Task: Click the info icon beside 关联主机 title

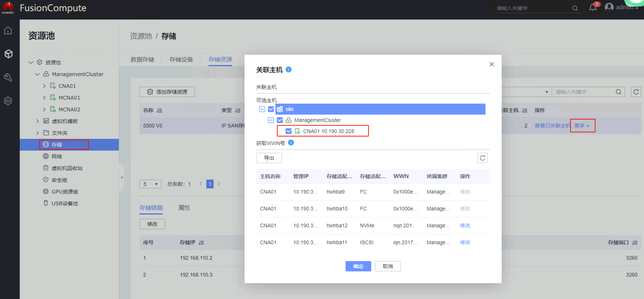Action: pyautogui.click(x=288, y=70)
